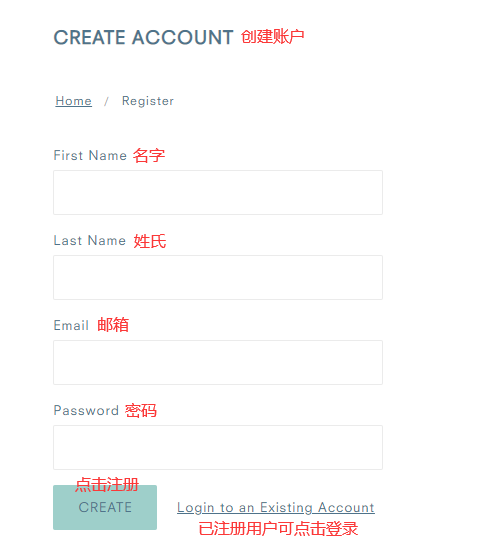This screenshot has width=493, height=553.
Task: Open the Home breadcrumb link
Action: click(x=73, y=101)
